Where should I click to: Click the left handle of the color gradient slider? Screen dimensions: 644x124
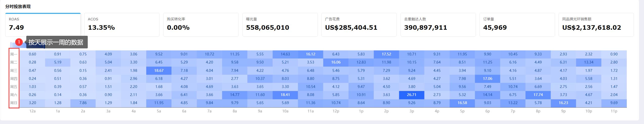tap(11, 45)
